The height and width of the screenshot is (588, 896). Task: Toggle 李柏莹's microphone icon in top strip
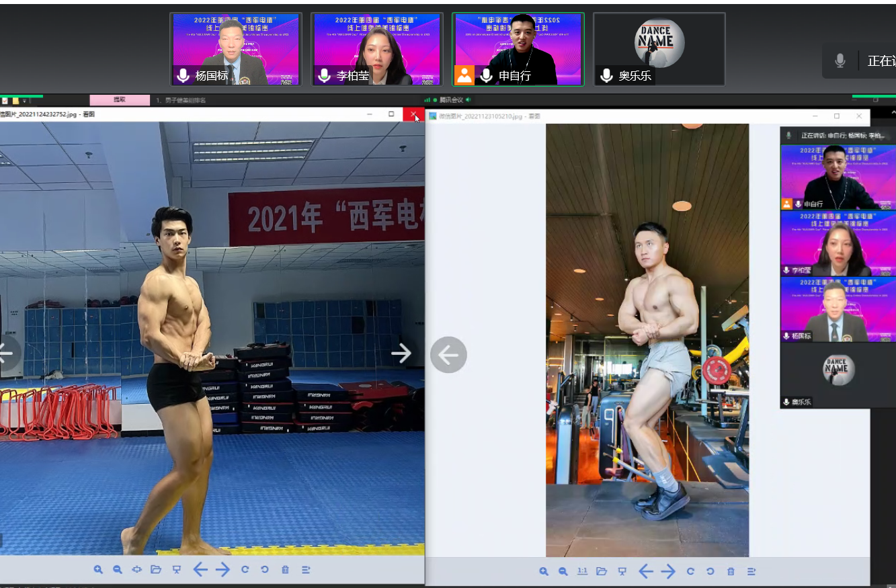pyautogui.click(x=324, y=76)
